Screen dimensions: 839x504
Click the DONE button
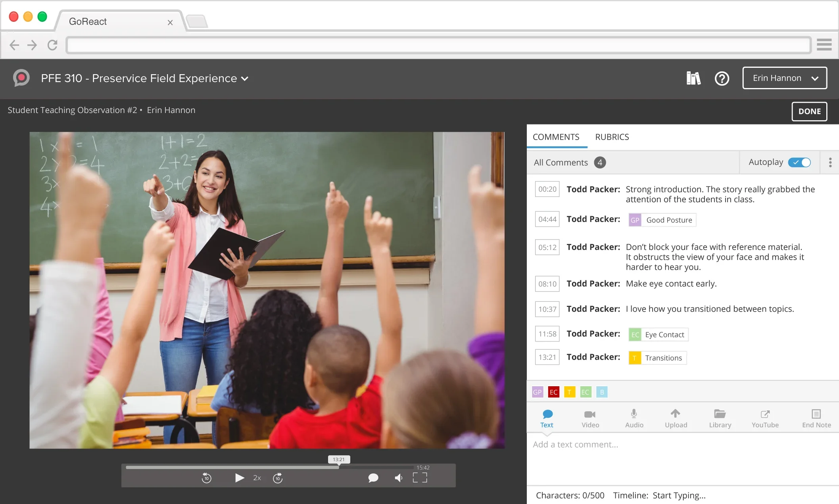[809, 111]
